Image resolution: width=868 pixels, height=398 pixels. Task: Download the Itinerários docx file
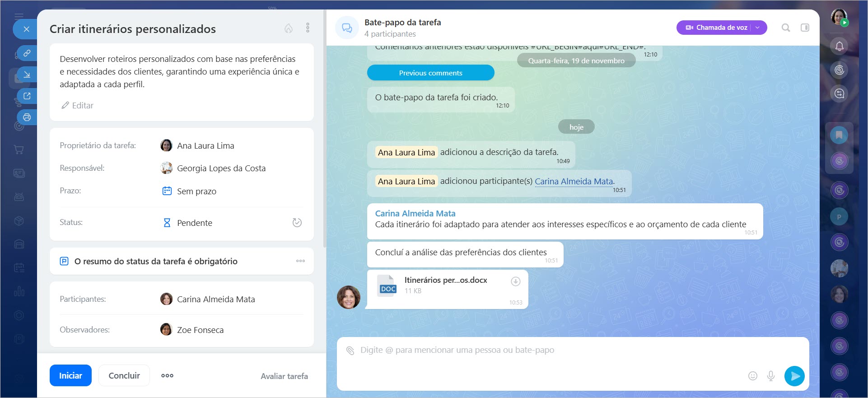pyautogui.click(x=515, y=281)
